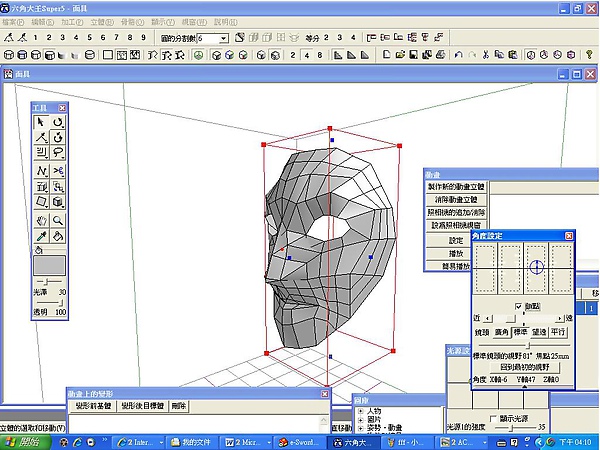This screenshot has width=600, height=450.
Task: Click 回到最初的視野 button
Action: [525, 367]
